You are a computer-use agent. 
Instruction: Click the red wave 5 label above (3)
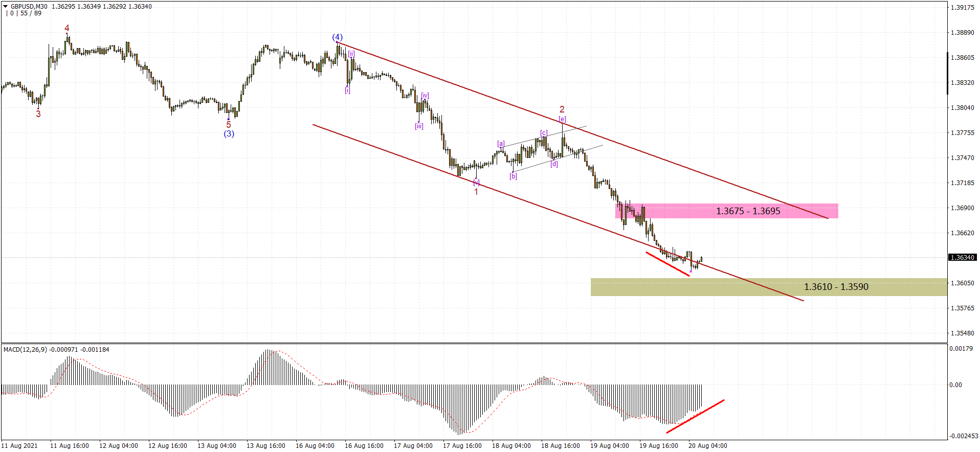(x=229, y=125)
